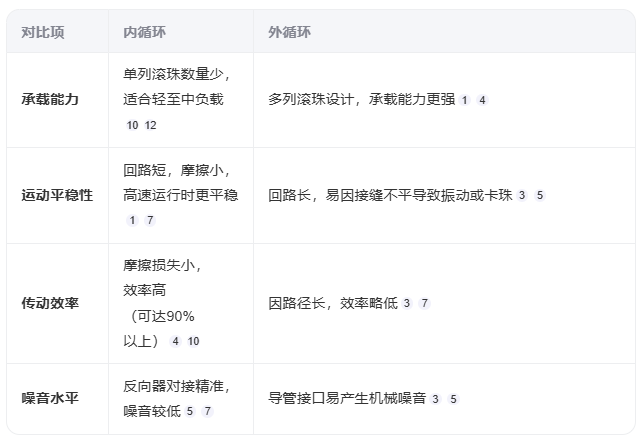Click citation 3 after 导致振动或卡珠
Screen dimensions: 643x444
tap(522, 196)
